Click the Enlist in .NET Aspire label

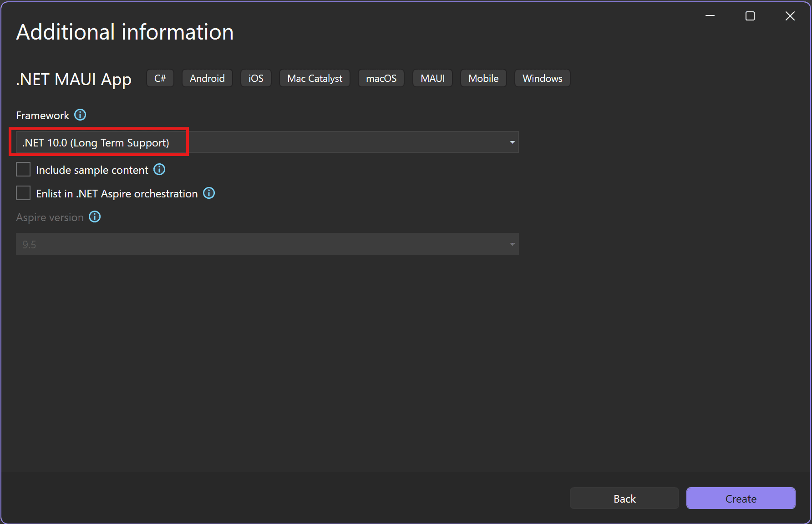[117, 193]
